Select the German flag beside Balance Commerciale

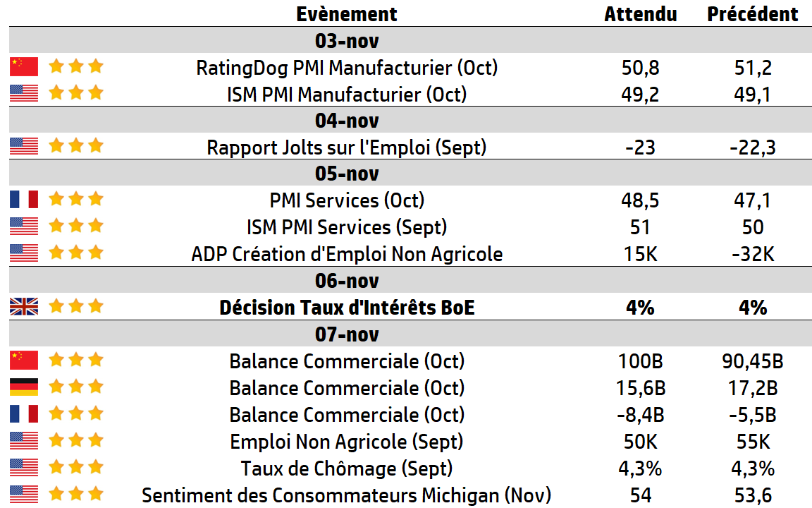click(24, 387)
